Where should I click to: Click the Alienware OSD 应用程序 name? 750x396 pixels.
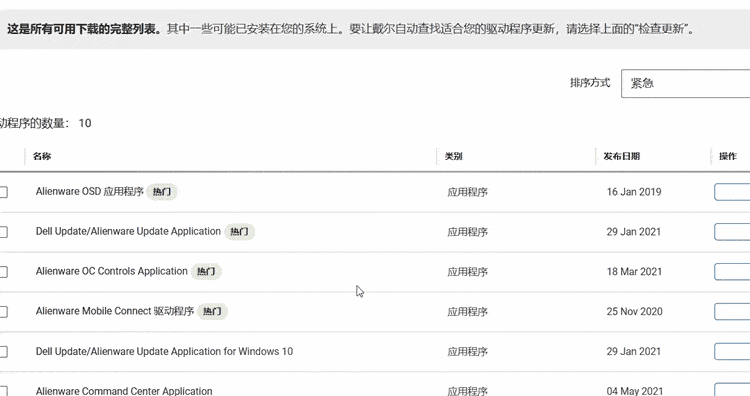(x=89, y=191)
